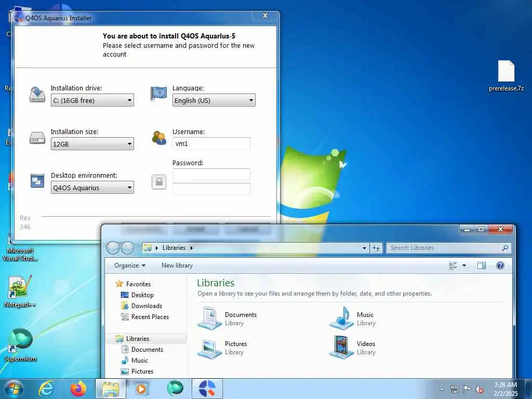Open the Music library in content area
This screenshot has width=532, height=399.
(x=353, y=318)
